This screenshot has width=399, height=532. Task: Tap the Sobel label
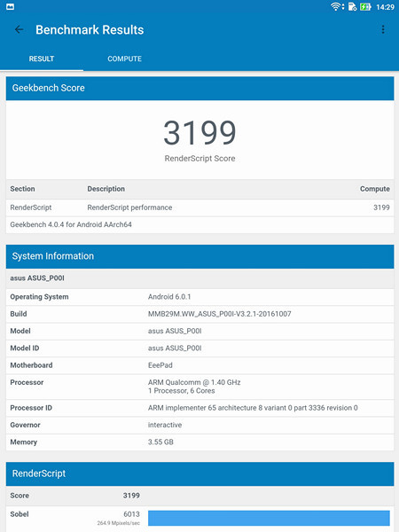[x=20, y=514]
